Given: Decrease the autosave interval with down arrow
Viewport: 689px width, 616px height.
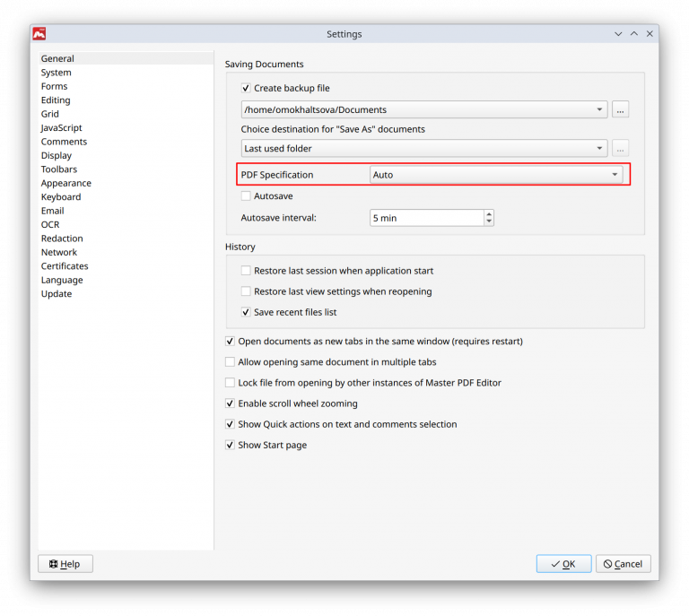Looking at the screenshot, I should (489, 221).
